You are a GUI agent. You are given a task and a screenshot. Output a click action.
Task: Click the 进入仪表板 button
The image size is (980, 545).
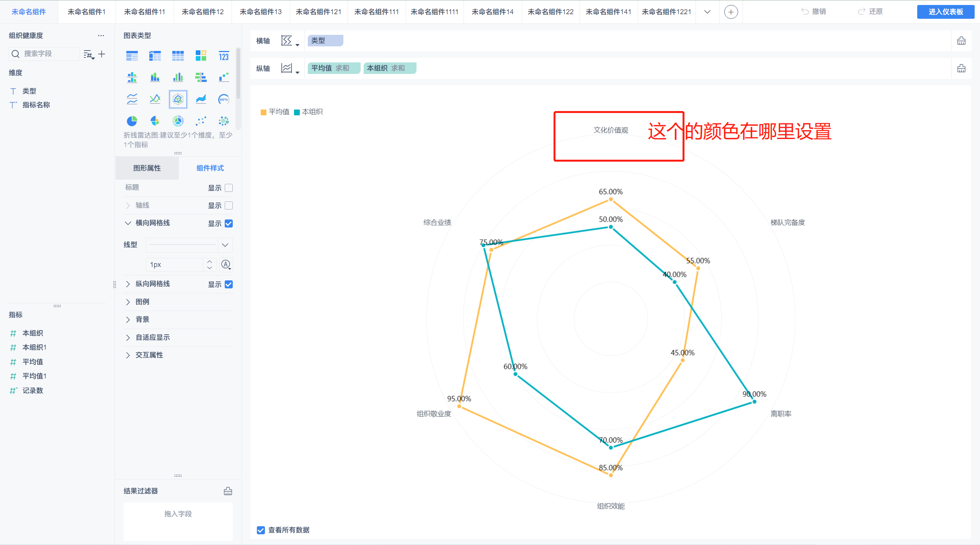[x=946, y=12]
